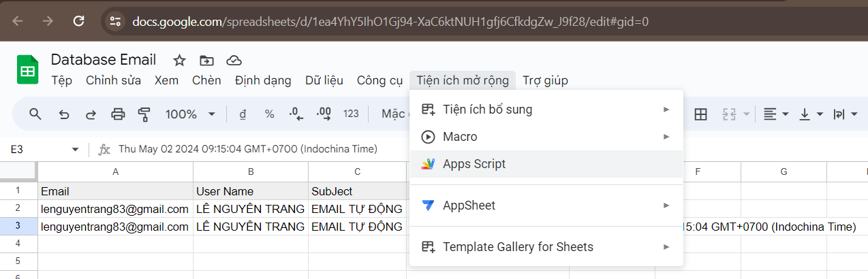
Task: Click the Email header cell
Action: coord(115,191)
